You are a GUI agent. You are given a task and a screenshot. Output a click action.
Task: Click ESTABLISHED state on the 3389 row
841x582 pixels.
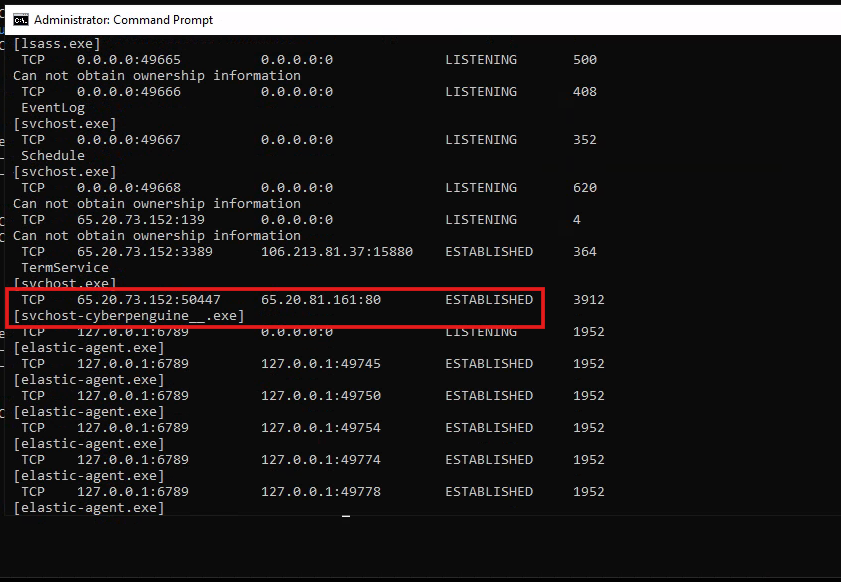point(489,252)
